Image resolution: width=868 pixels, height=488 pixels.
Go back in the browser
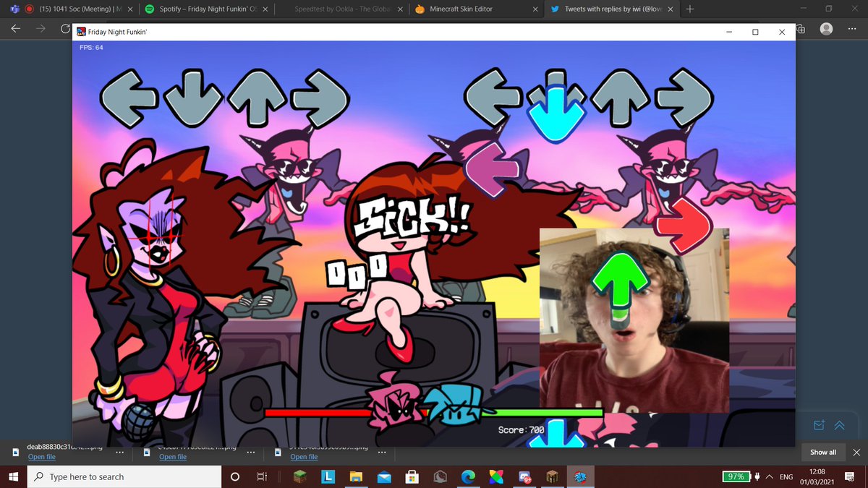click(x=16, y=30)
